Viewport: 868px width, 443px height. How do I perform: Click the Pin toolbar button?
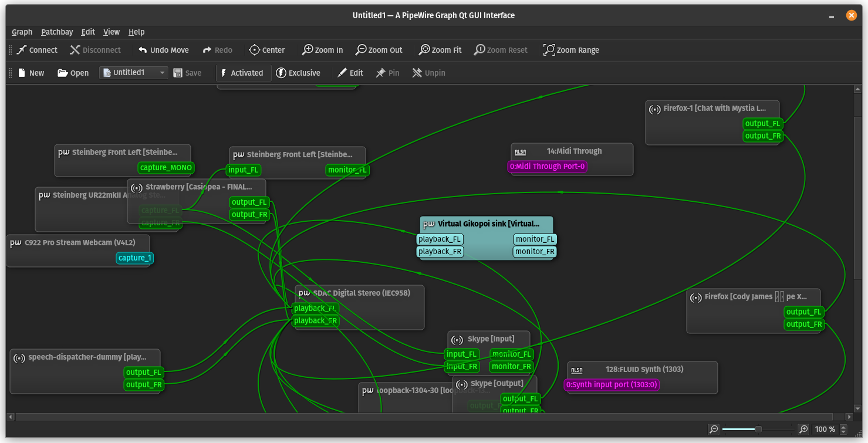[387, 73]
